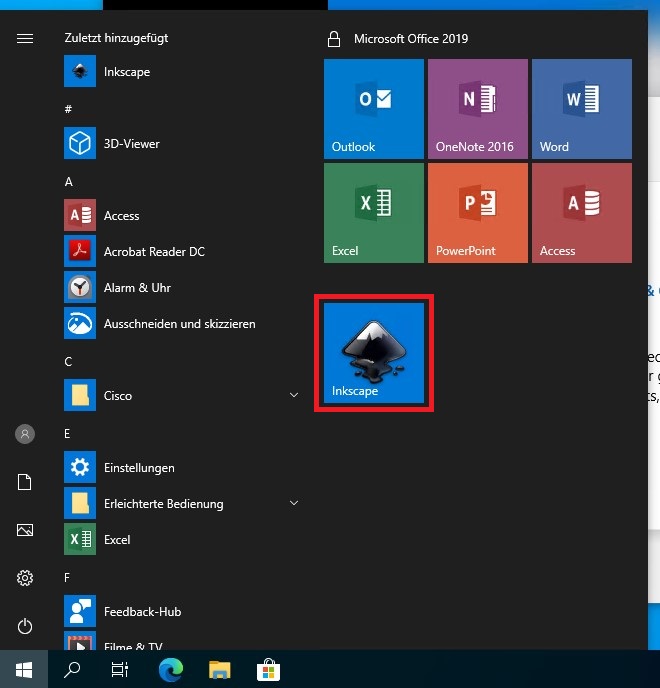Expand the Cisco folder chevron
Viewport: 660px width, 688px height.
(294, 396)
